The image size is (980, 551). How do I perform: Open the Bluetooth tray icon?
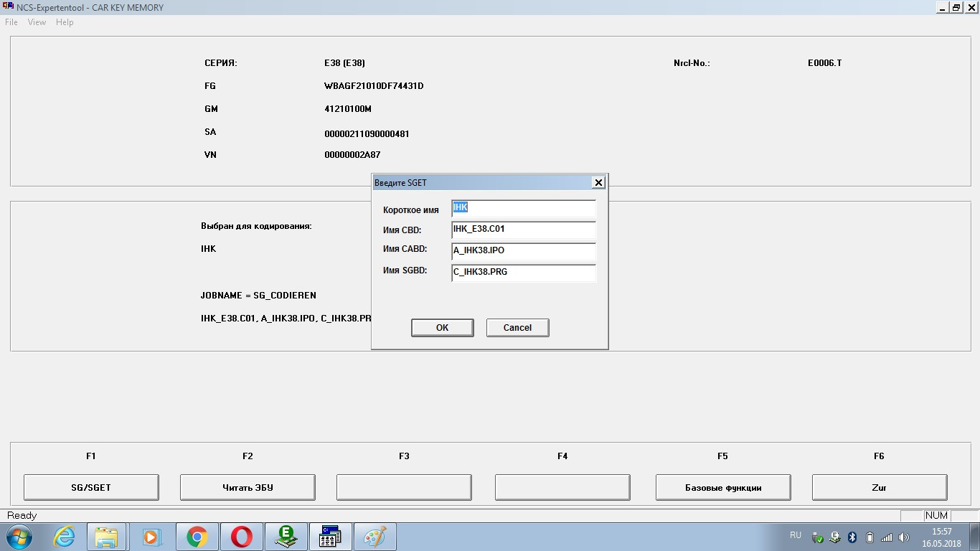click(x=852, y=537)
